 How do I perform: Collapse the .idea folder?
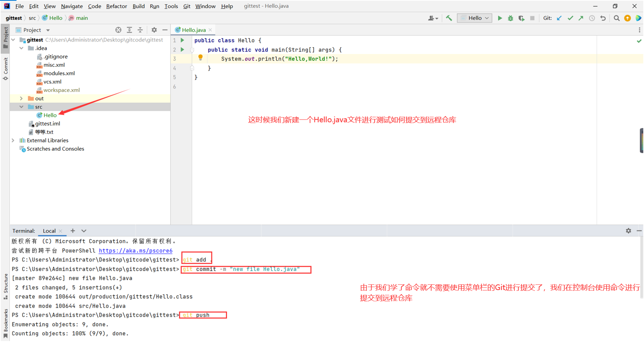coord(21,48)
